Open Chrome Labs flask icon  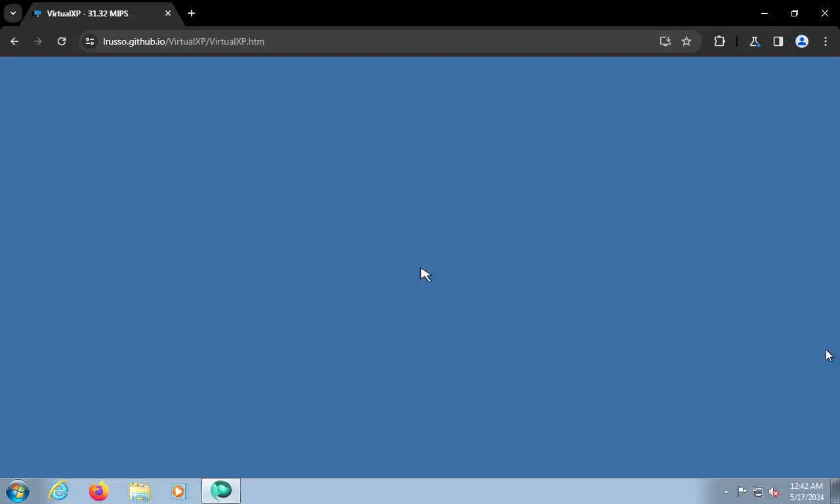tap(755, 41)
